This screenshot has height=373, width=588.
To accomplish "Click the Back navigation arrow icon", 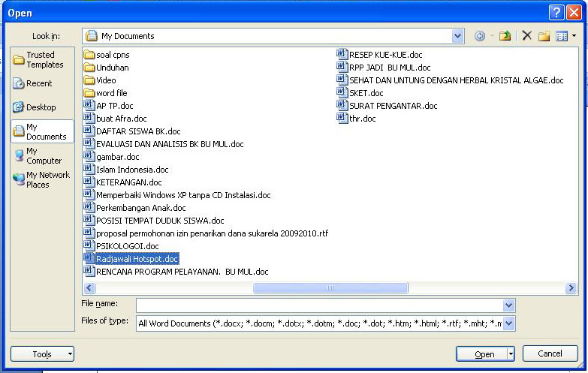I will point(480,36).
